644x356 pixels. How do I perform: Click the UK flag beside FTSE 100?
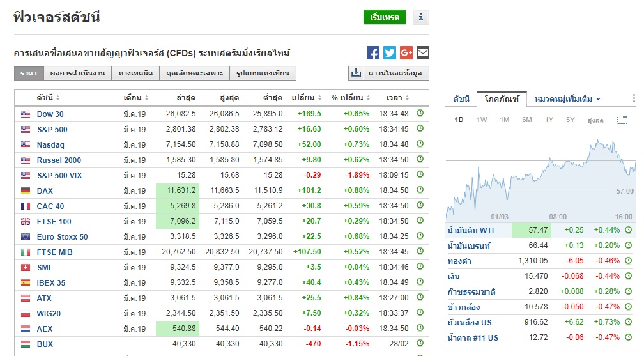pos(26,222)
